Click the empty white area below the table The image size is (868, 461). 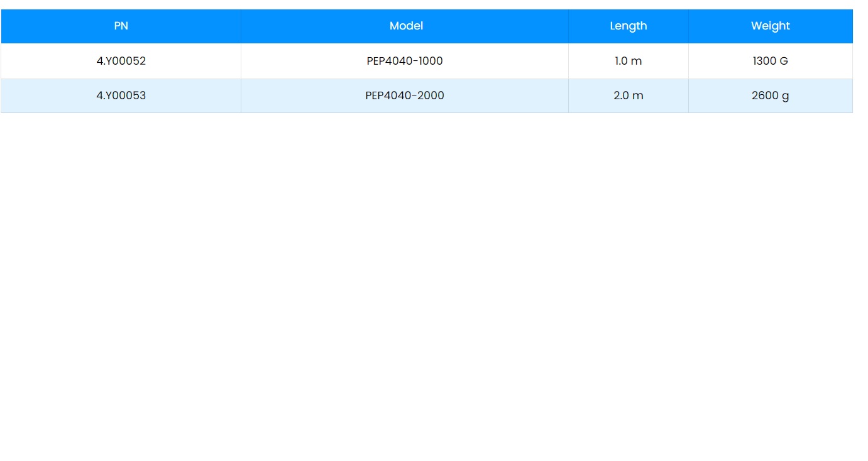(x=434, y=283)
